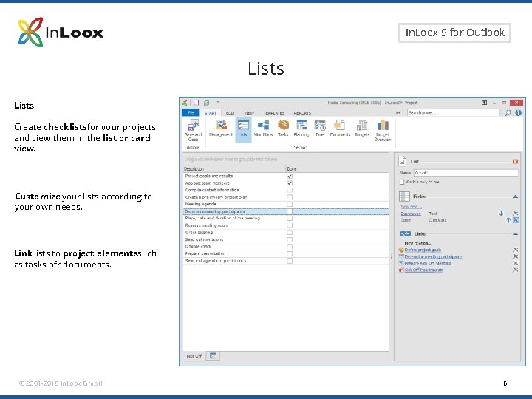This screenshot has height=399, width=532.
Task: Switch to the REPORTS ribbon tab
Action: (302, 113)
